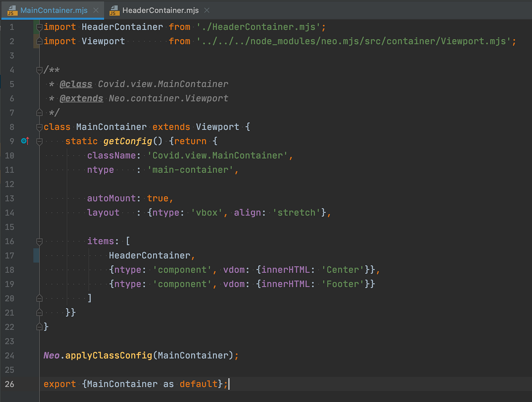Viewport: 532px width, 402px height.
Task: Collapse the JSDoc comment fold at line 4
Action: point(39,70)
